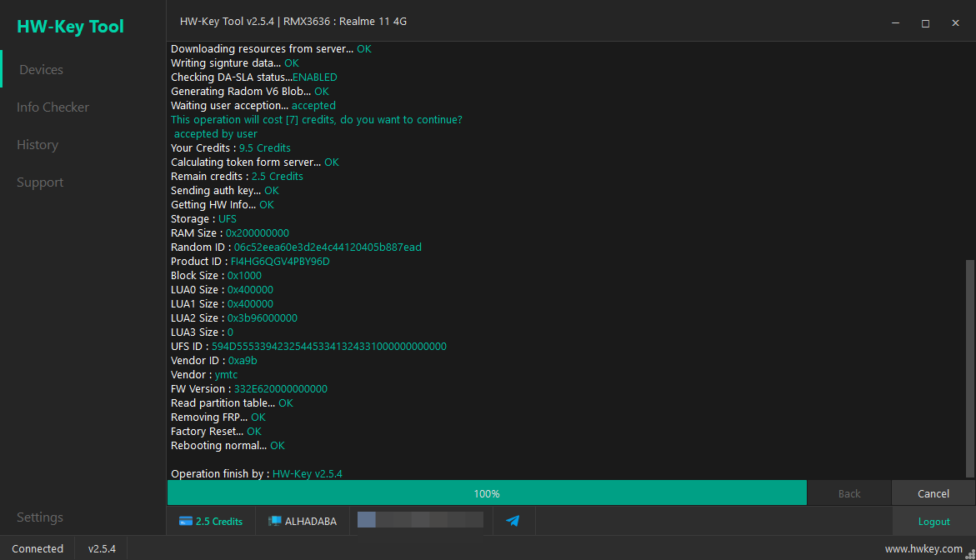The height and width of the screenshot is (560, 976).
Task: Click the vendor name ymtc
Action: pyautogui.click(x=226, y=374)
